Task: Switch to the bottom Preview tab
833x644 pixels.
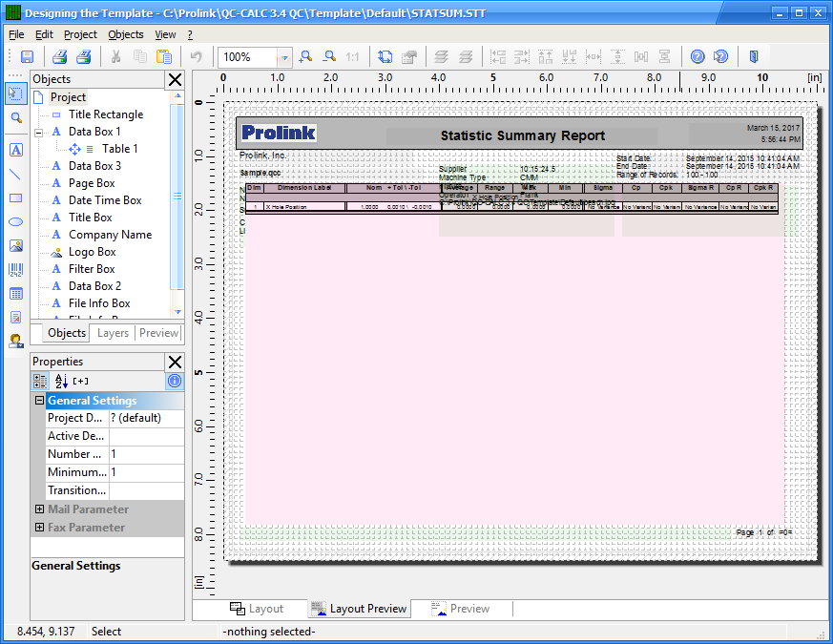Action: tap(461, 609)
